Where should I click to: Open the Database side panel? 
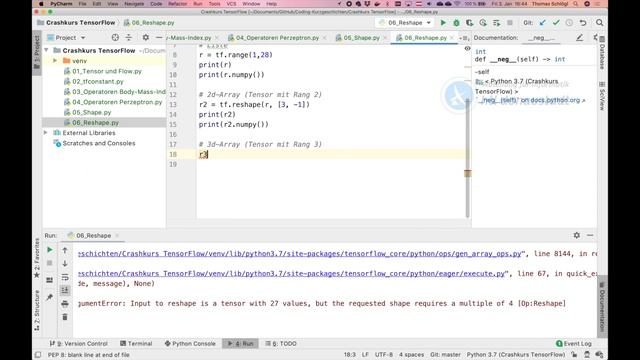tap(602, 52)
